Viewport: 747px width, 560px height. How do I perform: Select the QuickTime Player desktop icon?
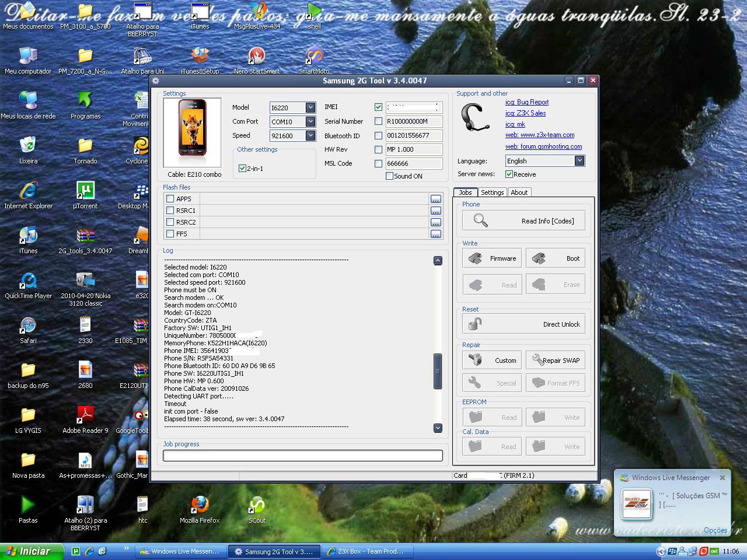(28, 285)
